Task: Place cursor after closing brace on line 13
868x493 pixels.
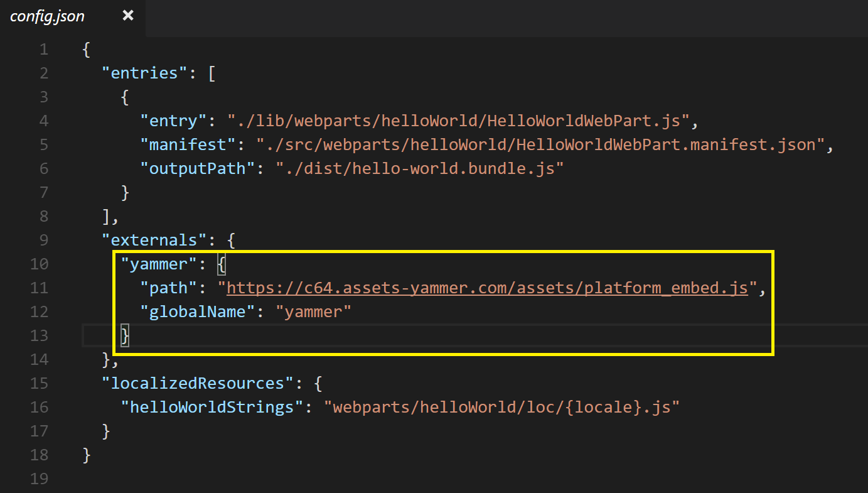Action: [131, 335]
